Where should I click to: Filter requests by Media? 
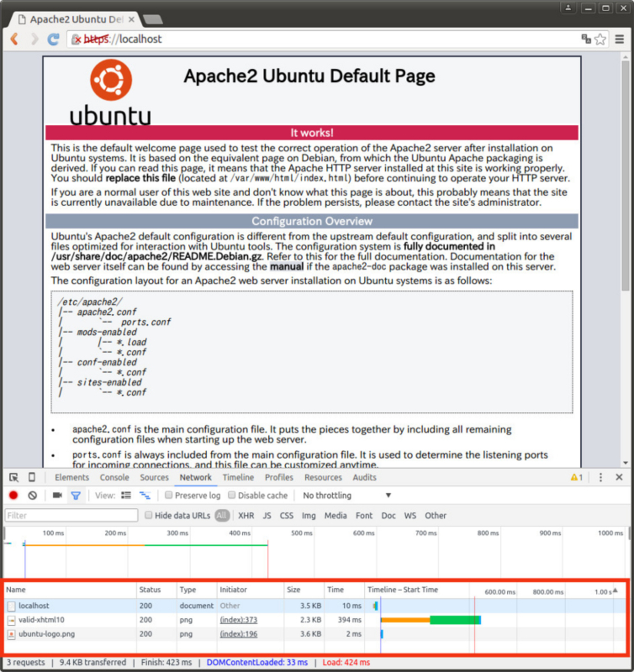coord(336,516)
